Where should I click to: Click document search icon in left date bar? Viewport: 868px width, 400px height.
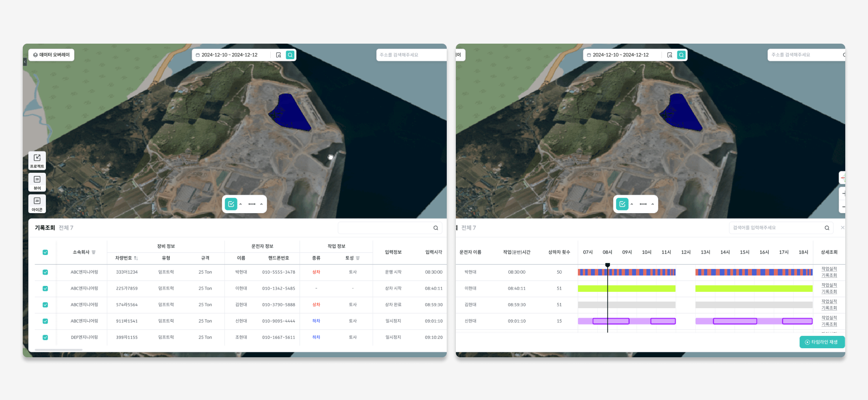pyautogui.click(x=278, y=55)
